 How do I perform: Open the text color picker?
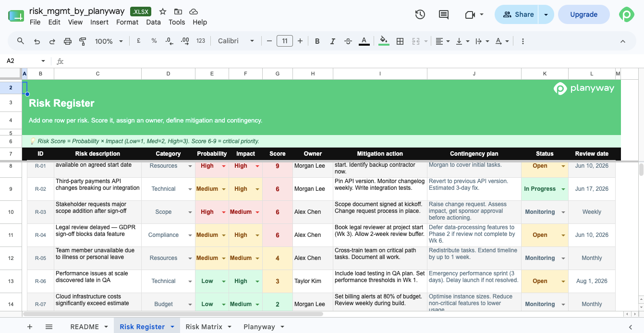tap(364, 41)
